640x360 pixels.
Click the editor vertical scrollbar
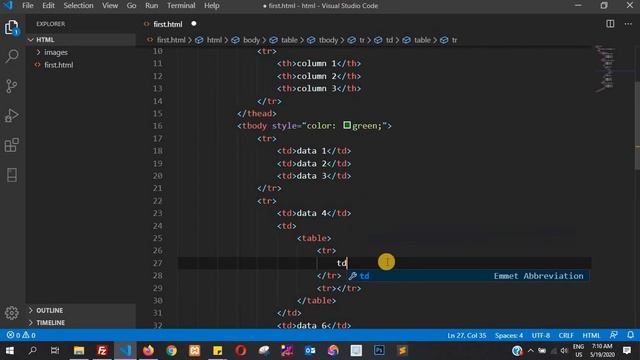(x=637, y=126)
